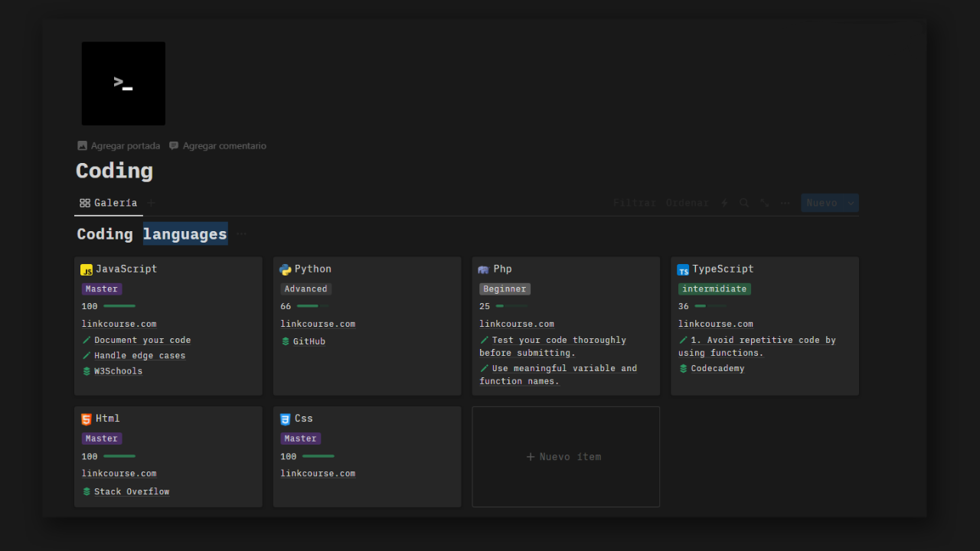Viewport: 980px width, 551px height.
Task: Click the terminal page icon
Action: coord(123,83)
